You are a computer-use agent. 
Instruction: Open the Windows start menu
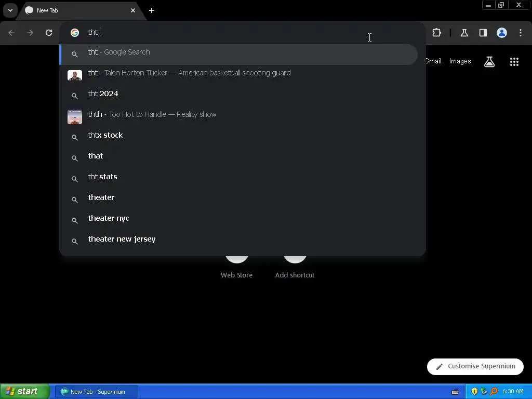(25, 392)
